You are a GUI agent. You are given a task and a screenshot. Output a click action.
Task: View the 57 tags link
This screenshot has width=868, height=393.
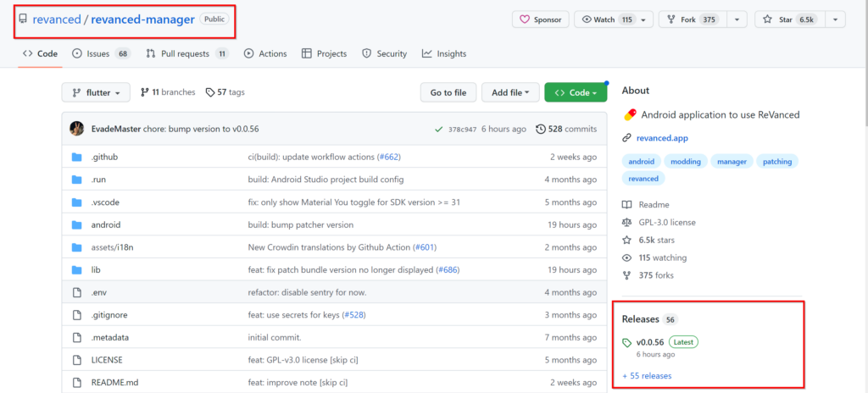(225, 92)
